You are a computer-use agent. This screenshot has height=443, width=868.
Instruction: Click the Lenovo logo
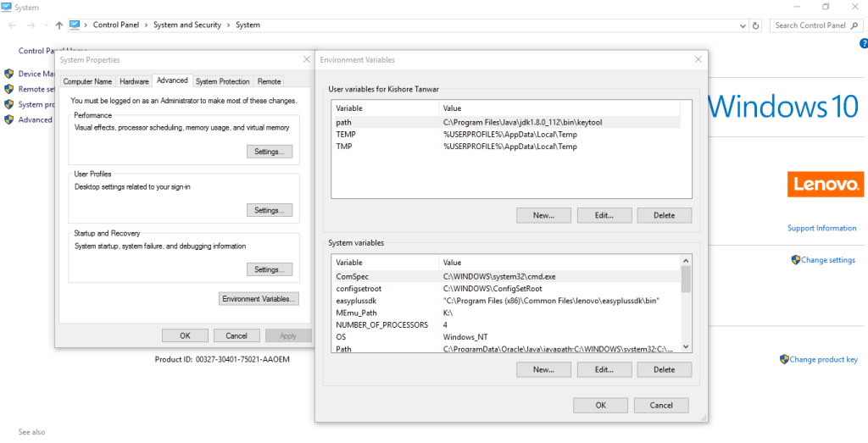point(826,184)
